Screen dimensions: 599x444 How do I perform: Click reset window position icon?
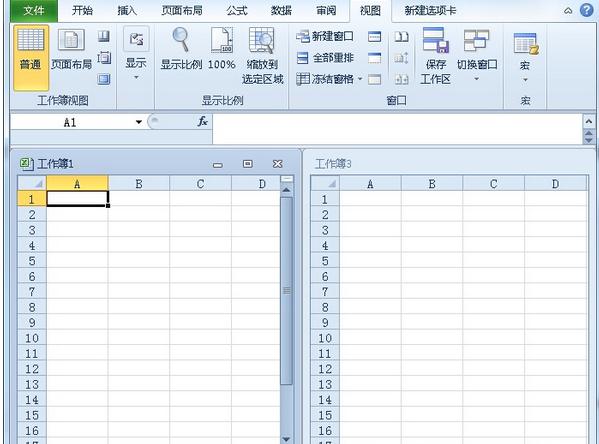401,79
